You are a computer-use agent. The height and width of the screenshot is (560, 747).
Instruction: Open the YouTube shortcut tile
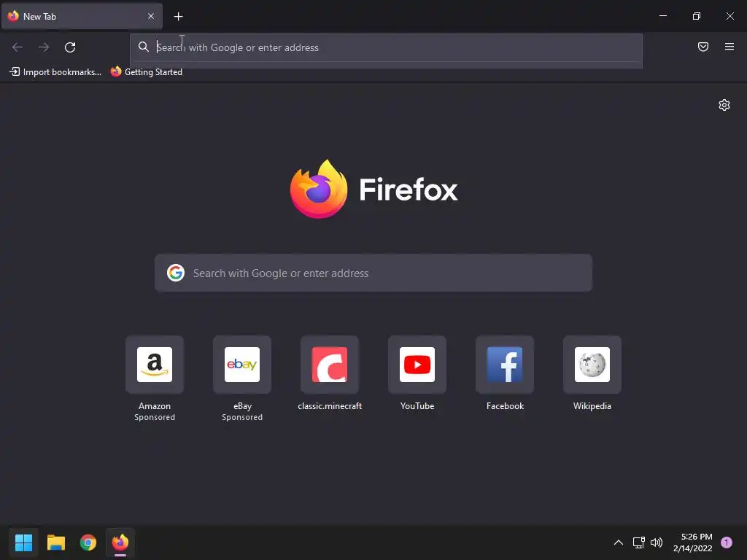(417, 365)
